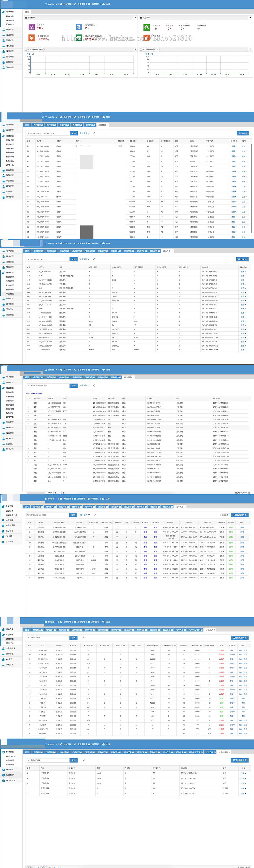Viewport: 254px width, 868px height.
Task: Click 启用 link in activity row 32
Action: [231, 527]
